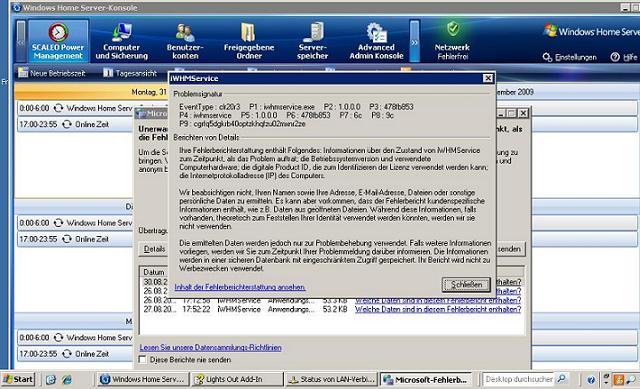
Task: Open Einstellungen settings
Action: 569,57
